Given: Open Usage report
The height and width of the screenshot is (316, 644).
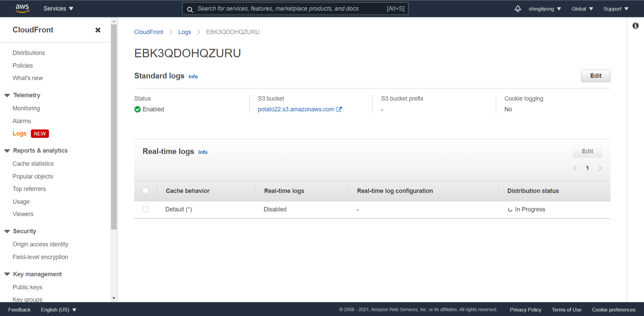Looking at the screenshot, I should [21, 201].
